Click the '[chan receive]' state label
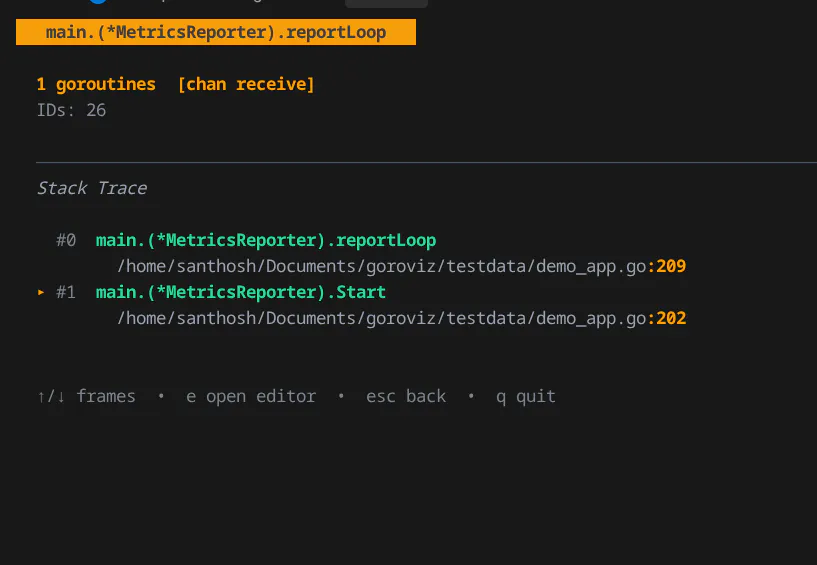 pyautogui.click(x=246, y=84)
